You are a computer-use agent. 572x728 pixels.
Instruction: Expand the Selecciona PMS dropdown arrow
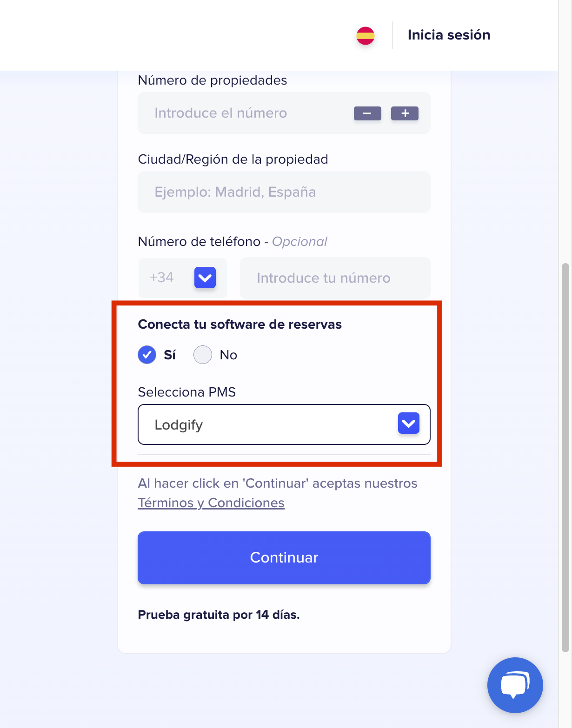tap(408, 424)
